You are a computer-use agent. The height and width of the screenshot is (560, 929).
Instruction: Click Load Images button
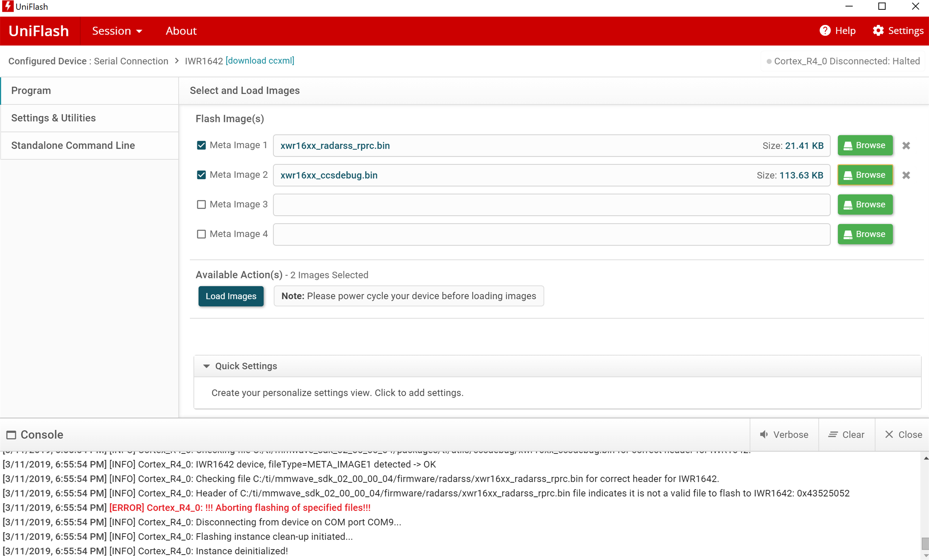click(231, 296)
